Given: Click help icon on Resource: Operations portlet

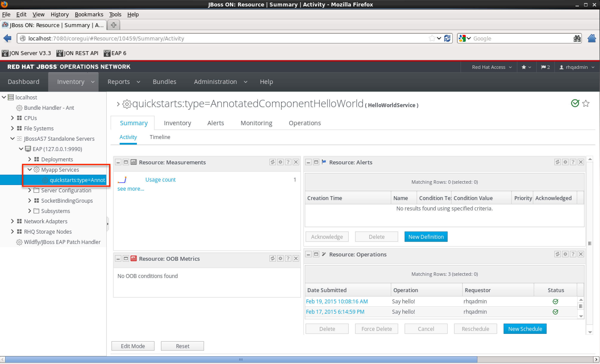Looking at the screenshot, I should (x=573, y=254).
